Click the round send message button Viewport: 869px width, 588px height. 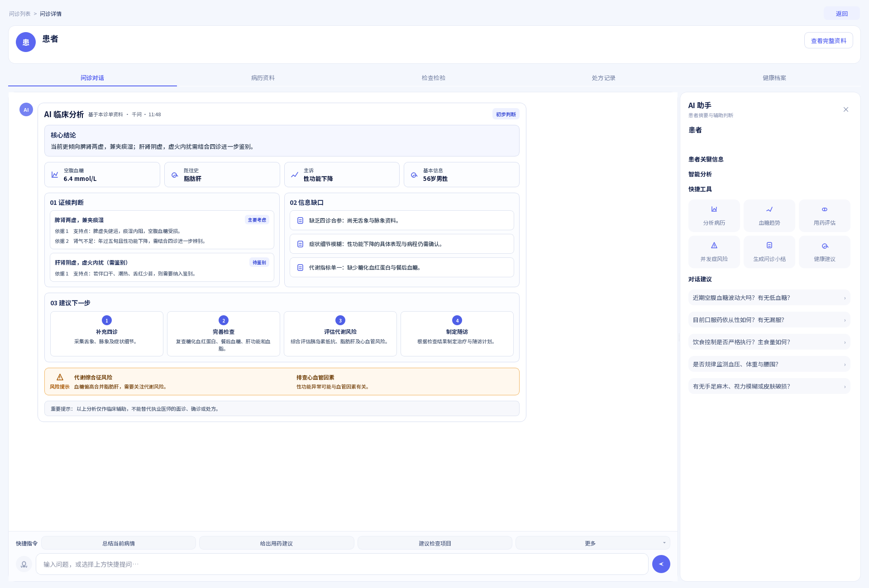click(x=661, y=564)
